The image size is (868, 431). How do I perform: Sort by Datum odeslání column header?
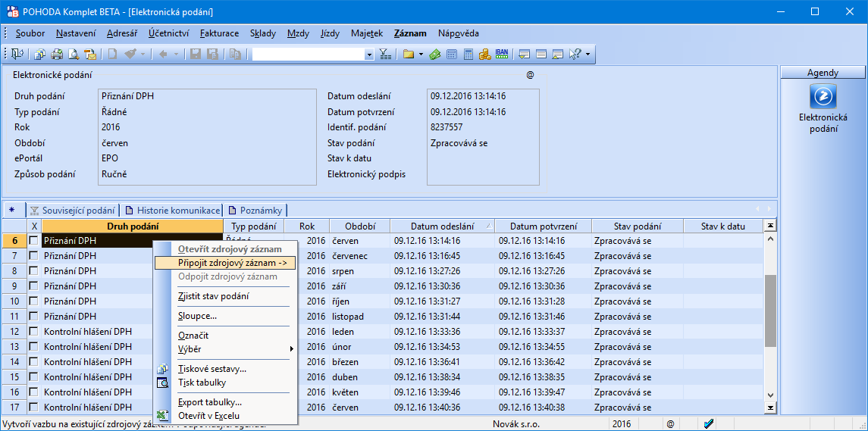pos(442,226)
